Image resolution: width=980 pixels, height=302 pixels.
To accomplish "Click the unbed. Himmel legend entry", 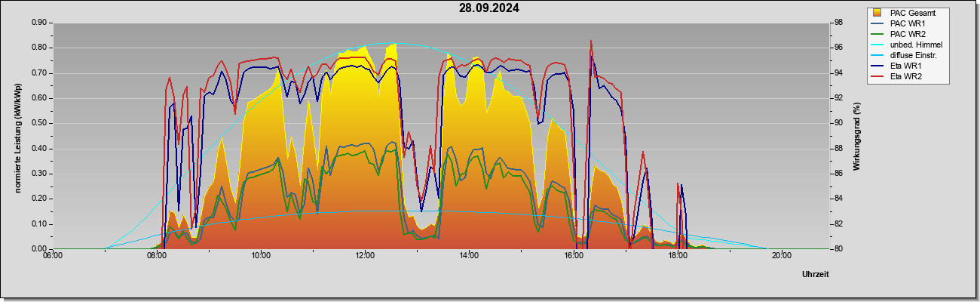I will coord(907,45).
